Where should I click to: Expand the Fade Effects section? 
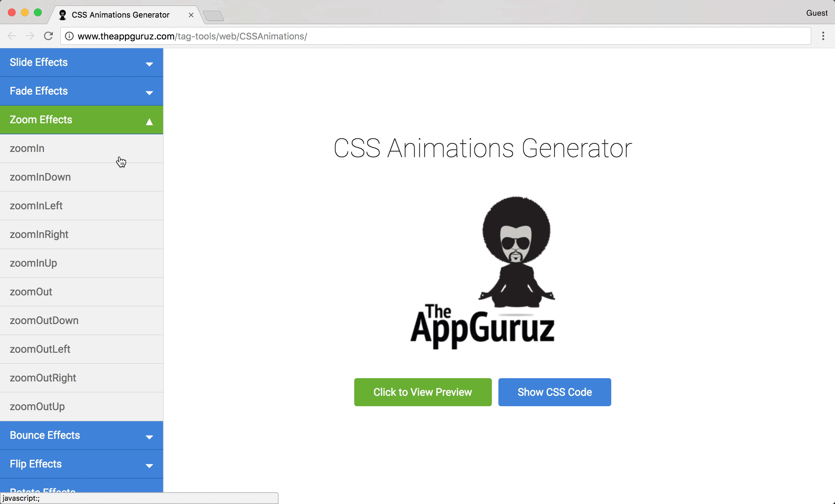coord(81,91)
